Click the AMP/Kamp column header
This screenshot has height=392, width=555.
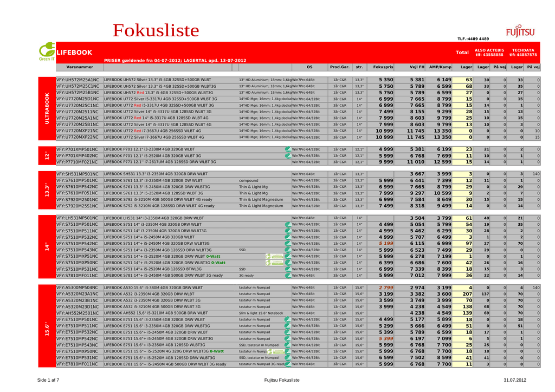coord(440,67)
